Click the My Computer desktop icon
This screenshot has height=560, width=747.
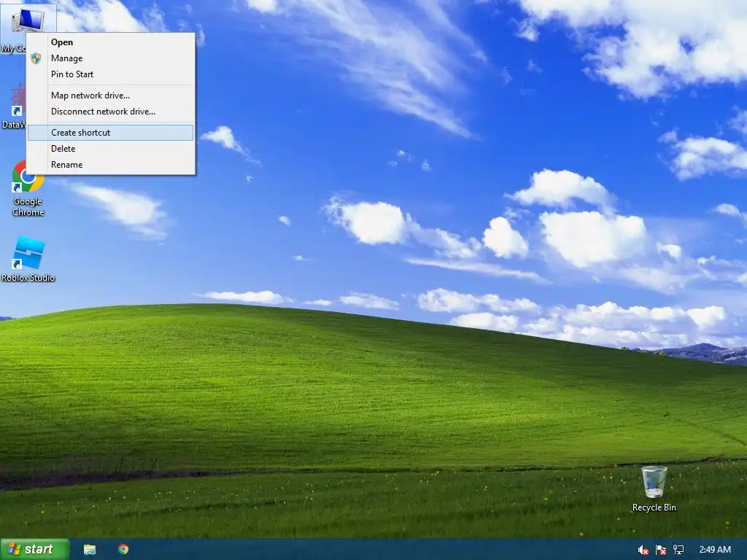point(28,20)
